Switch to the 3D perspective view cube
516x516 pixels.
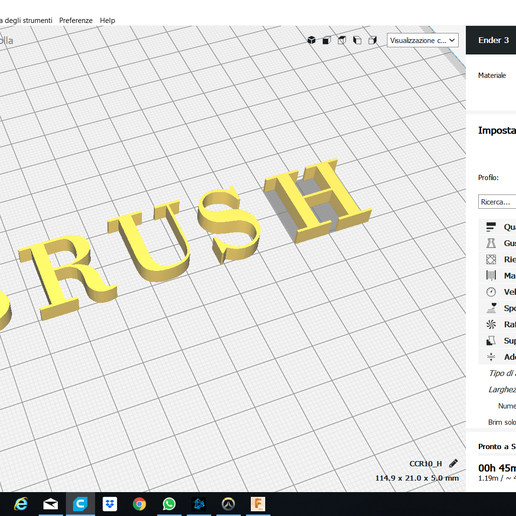click(311, 40)
